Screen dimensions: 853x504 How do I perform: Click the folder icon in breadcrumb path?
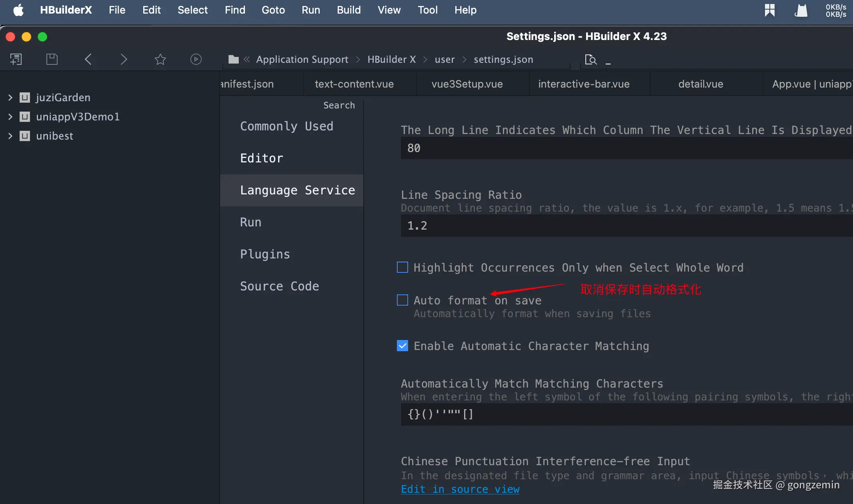233,60
